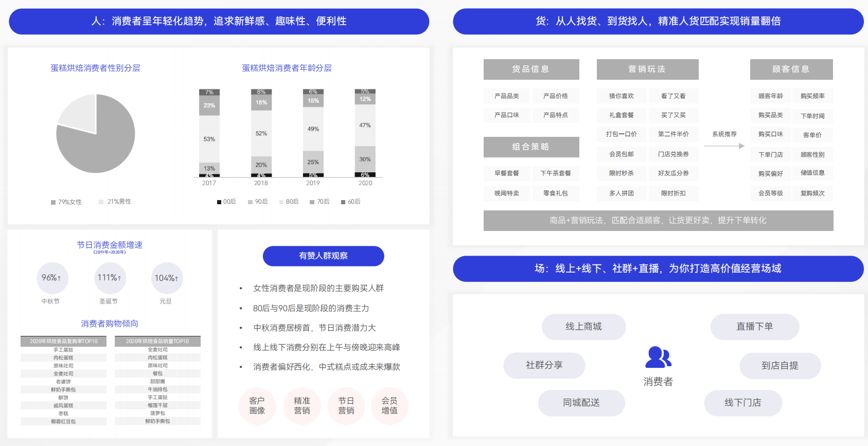
Task: Select the 货品信息 header
Action: pos(531,69)
